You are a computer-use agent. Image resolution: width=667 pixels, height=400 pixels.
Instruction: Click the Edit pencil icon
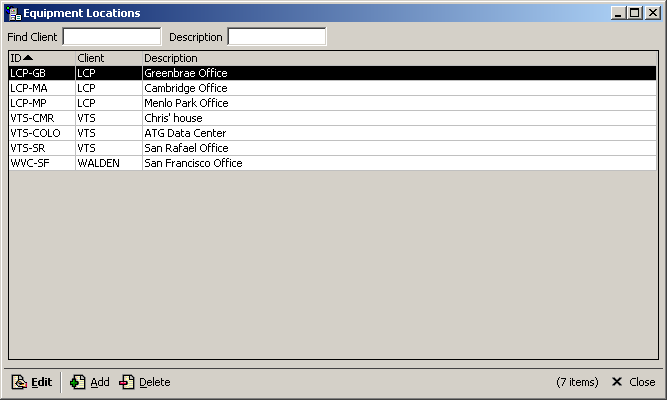pos(18,382)
